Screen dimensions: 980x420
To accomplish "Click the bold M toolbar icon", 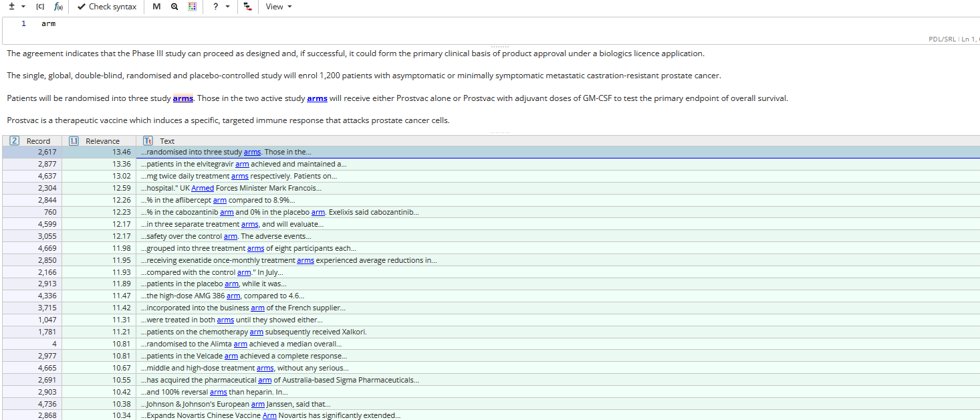I will click(156, 7).
